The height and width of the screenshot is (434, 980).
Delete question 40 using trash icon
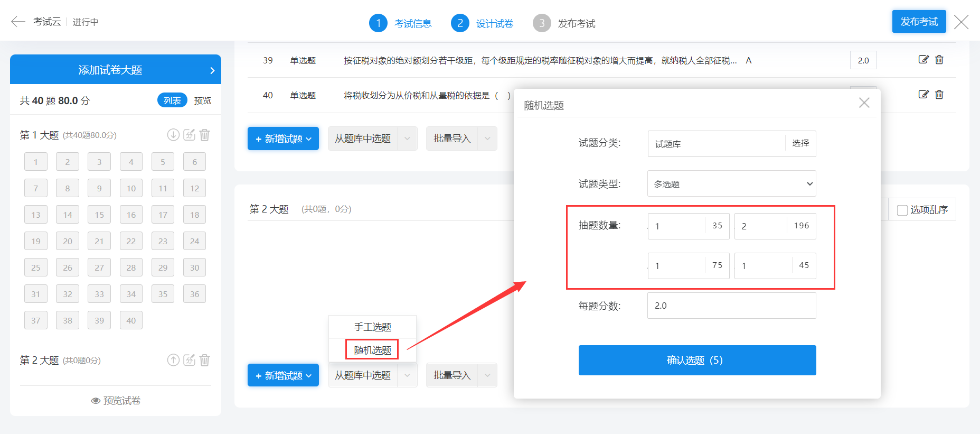939,95
